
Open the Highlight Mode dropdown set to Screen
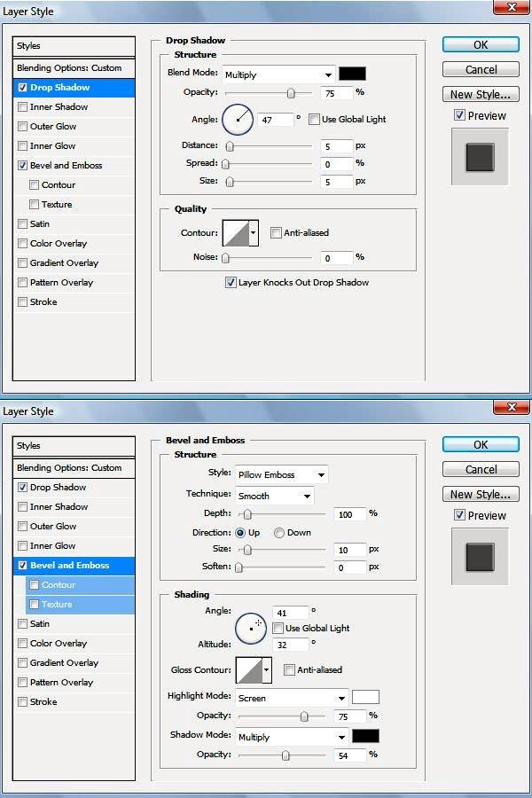291,698
